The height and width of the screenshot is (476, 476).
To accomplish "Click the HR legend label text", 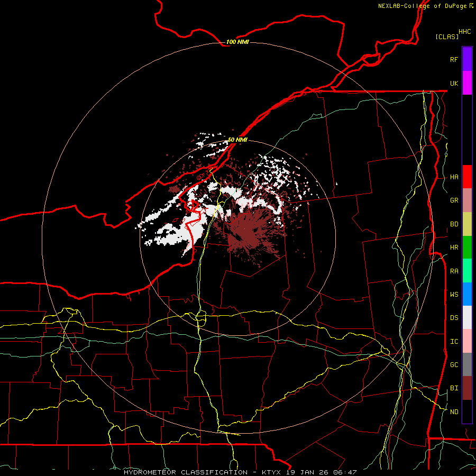I will click(454, 248).
